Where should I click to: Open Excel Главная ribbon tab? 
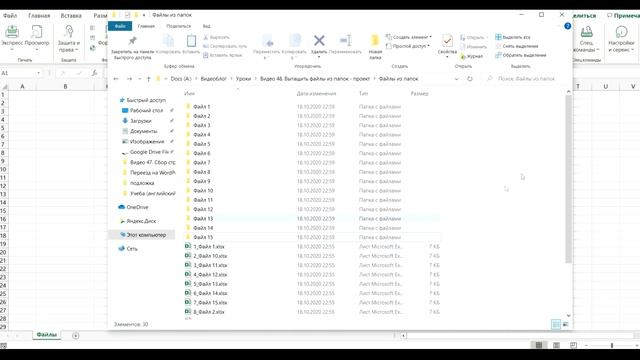(x=39, y=16)
